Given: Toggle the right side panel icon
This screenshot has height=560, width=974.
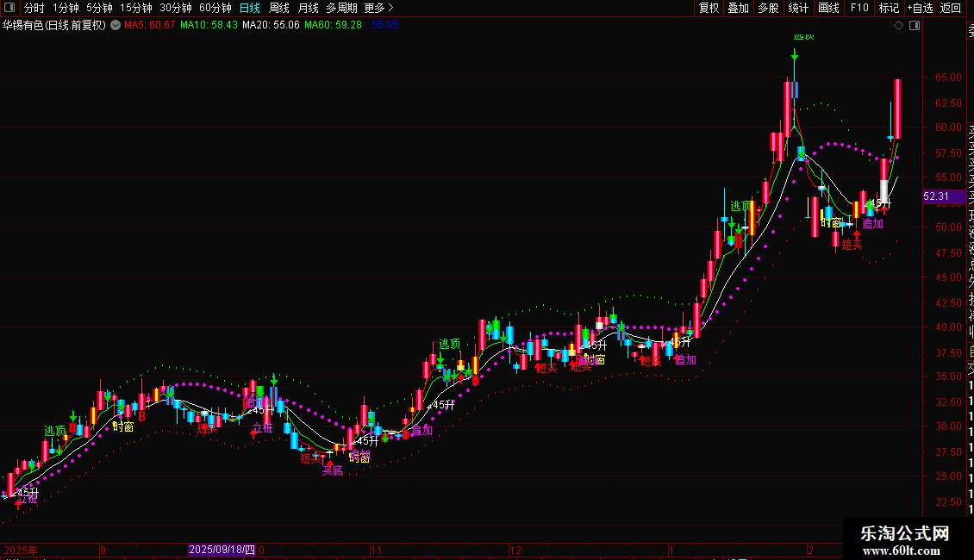Looking at the screenshot, I should 914,26.
